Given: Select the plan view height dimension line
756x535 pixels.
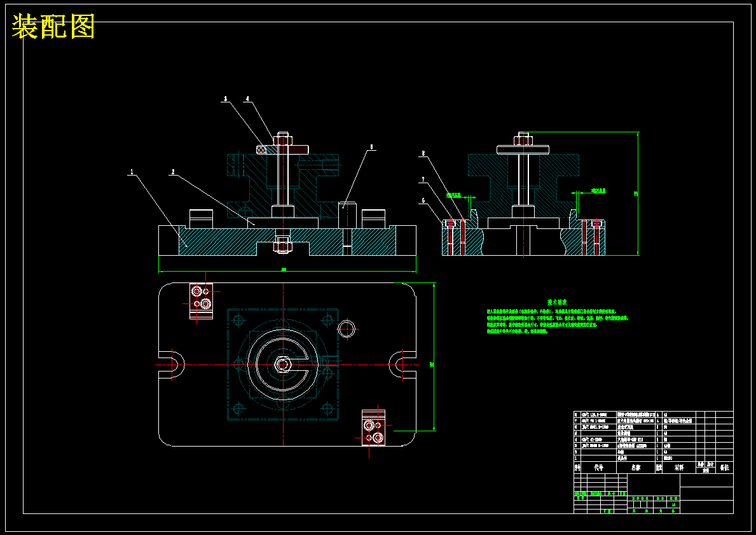Looking at the screenshot, I should coord(434,357).
